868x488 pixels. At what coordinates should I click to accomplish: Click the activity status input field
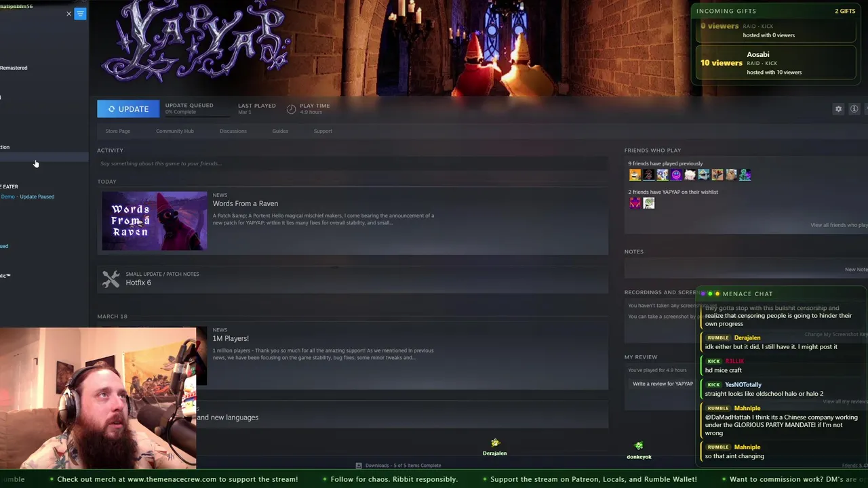(x=353, y=163)
